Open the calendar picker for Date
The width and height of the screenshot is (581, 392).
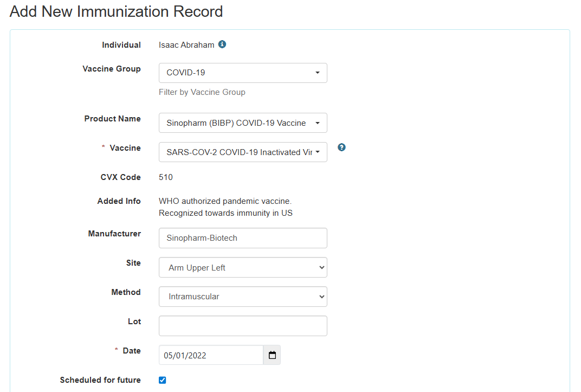(x=272, y=355)
